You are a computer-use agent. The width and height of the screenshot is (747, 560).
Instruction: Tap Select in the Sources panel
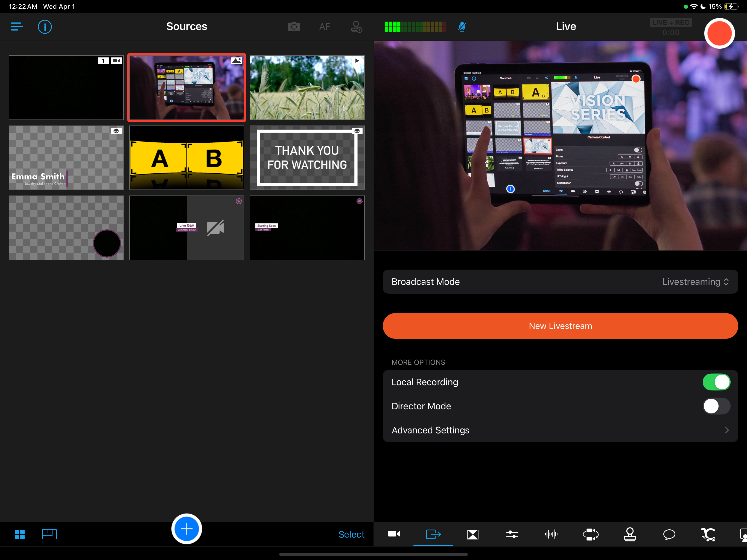tap(351, 534)
